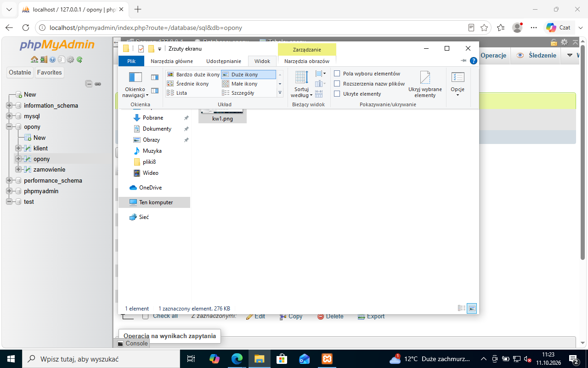Image resolution: width=588 pixels, height=368 pixels.
Task: Select the kw1.png file thumbnail
Action: (x=222, y=116)
